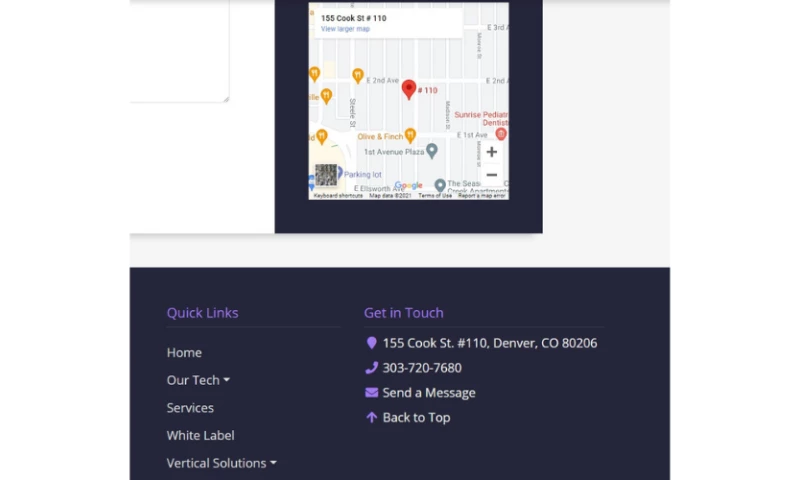Screen dimensions: 800x480
Task: Open Send a Message link
Action: (x=429, y=392)
